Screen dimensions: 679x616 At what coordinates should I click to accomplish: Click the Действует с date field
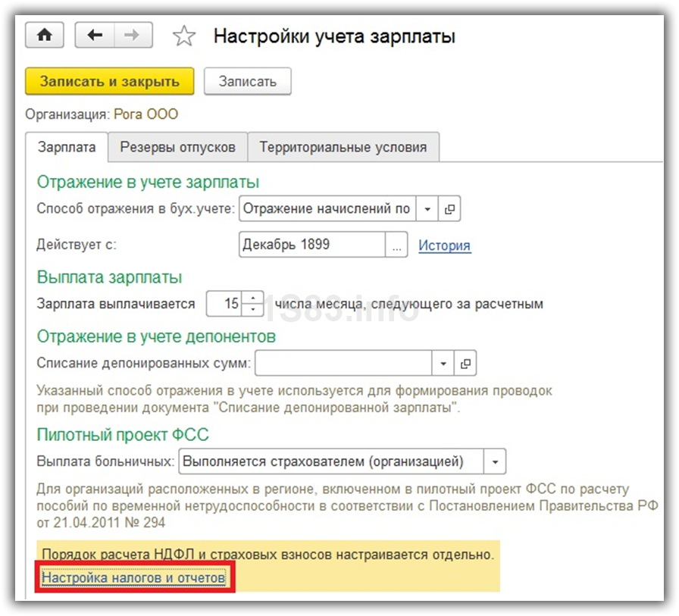pos(312,245)
